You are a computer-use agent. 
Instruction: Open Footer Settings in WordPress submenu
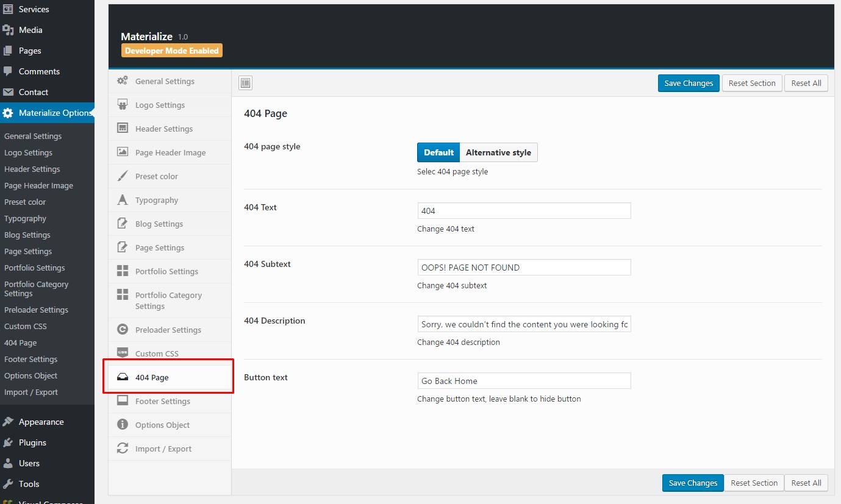tap(30, 359)
